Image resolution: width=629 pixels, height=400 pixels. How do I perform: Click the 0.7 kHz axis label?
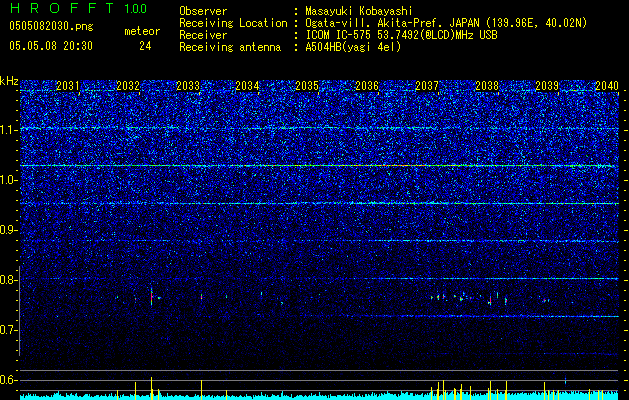(x=9, y=330)
